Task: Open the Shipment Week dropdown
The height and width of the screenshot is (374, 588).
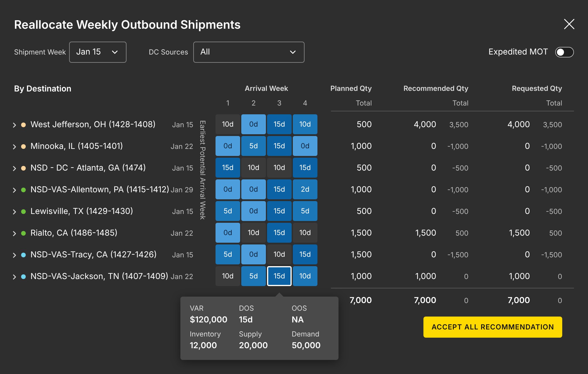Action: tap(98, 52)
